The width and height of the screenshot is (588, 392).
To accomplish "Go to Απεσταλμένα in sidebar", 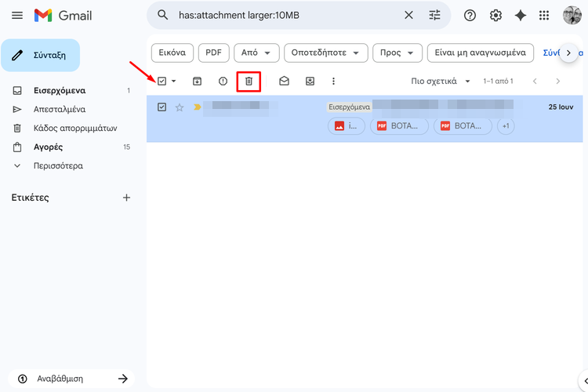I will point(60,109).
